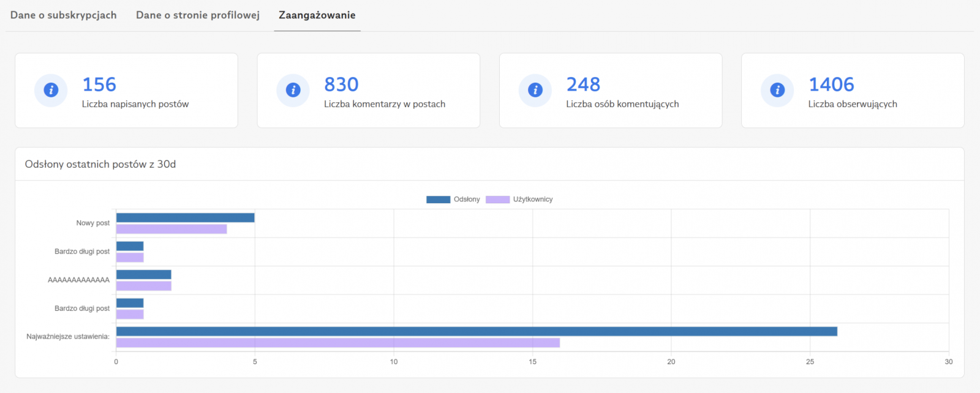Click purple Użytkownicy bar for Nowy post
The height and width of the screenshot is (393, 980).
coord(171,229)
